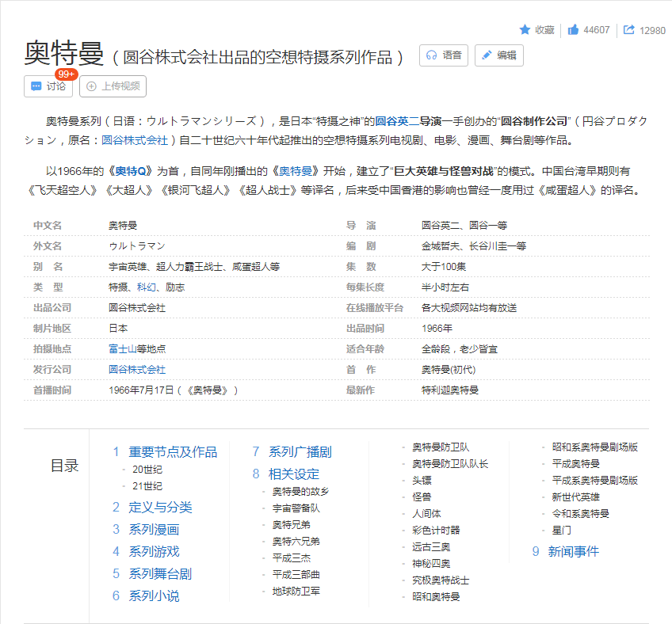Click the like count 44607

pyautogui.click(x=597, y=30)
